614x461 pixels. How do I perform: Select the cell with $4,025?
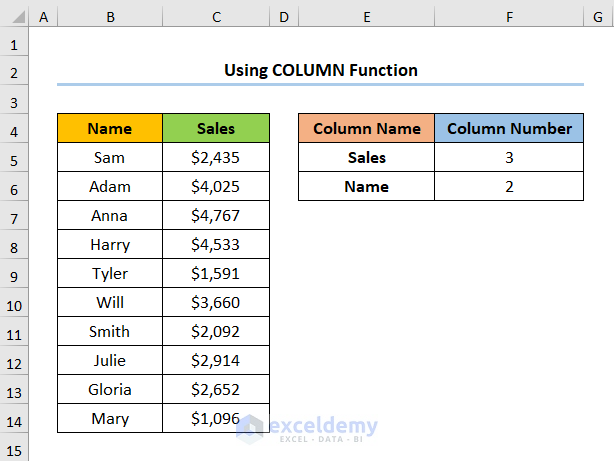215,187
